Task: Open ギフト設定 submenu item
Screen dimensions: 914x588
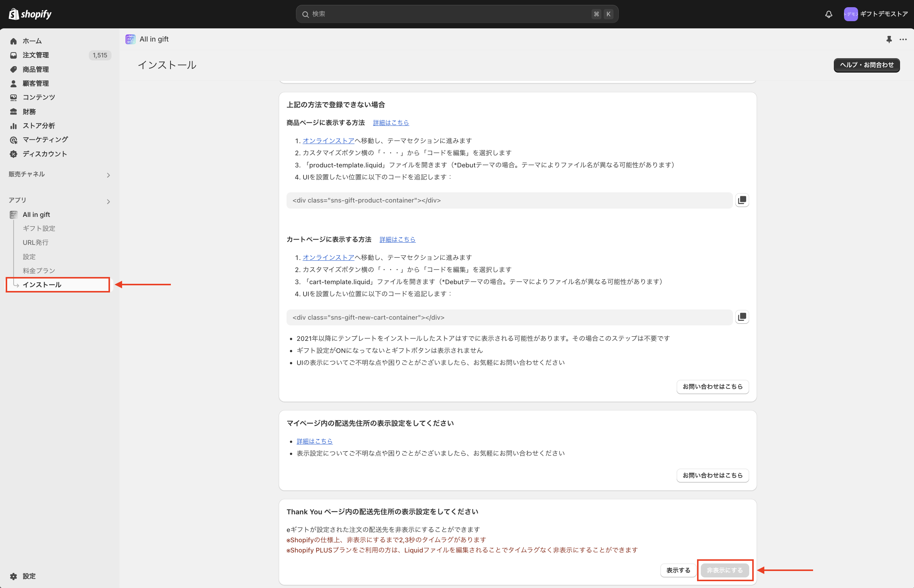Action: click(x=39, y=228)
